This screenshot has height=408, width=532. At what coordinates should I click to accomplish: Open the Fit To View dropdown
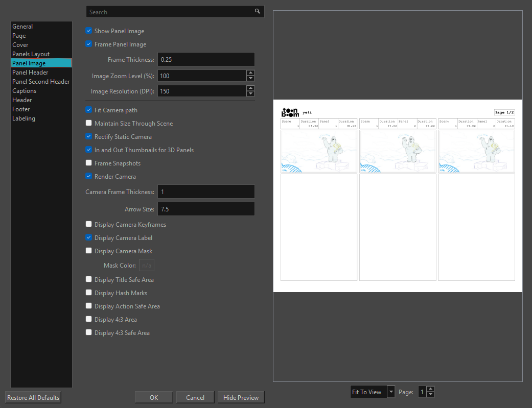[x=391, y=392]
